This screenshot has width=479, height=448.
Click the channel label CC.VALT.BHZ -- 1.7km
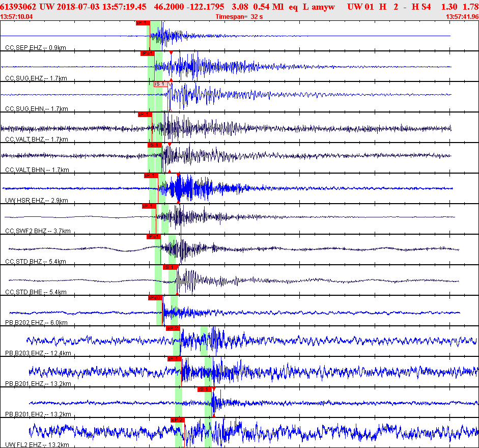37,139
